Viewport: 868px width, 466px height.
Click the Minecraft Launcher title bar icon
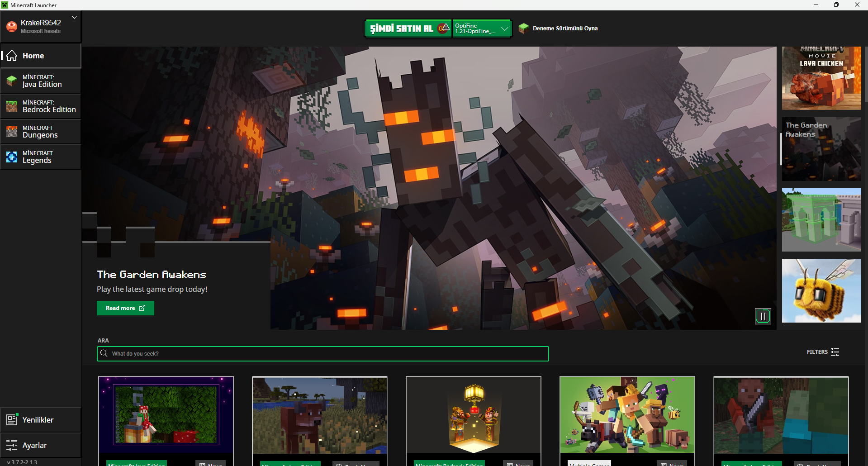tap(5, 5)
